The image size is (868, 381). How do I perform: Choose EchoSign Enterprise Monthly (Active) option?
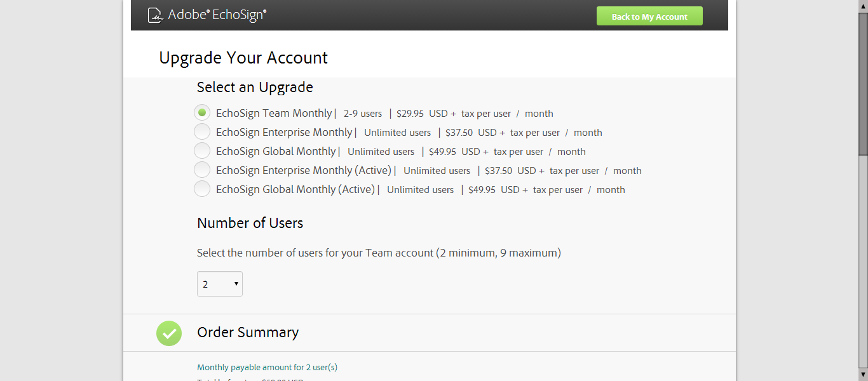click(202, 170)
